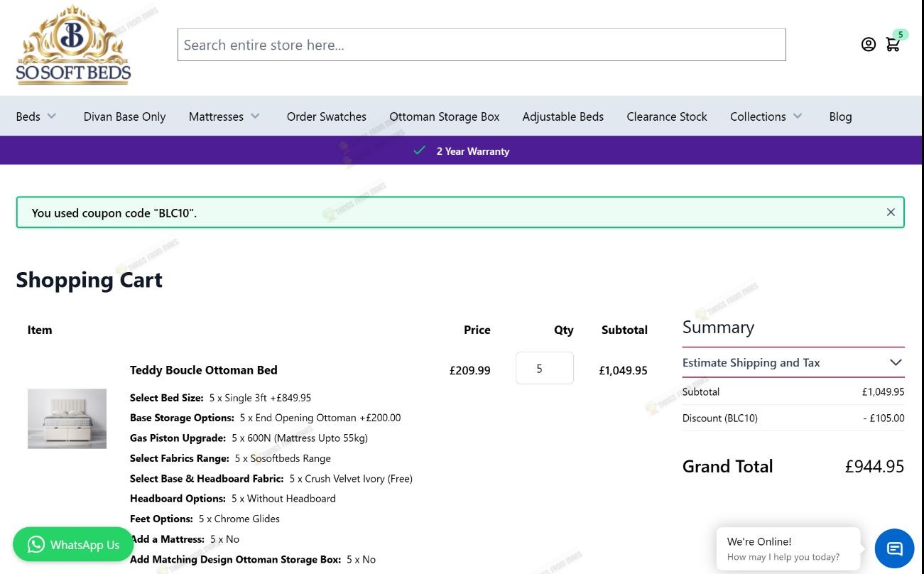Click the Add a Mattress line
The width and height of the screenshot is (924, 574).
tap(185, 539)
